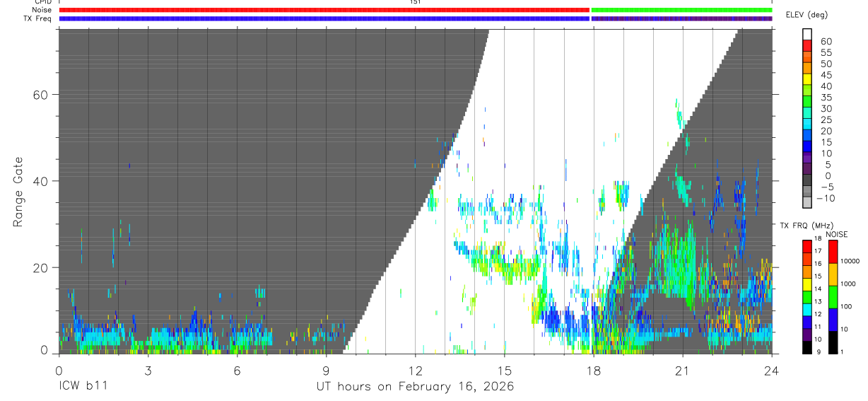Select the lightest gray bottom block of ELEV bar
Viewport: 868px width, 401px height.
[x=807, y=202]
